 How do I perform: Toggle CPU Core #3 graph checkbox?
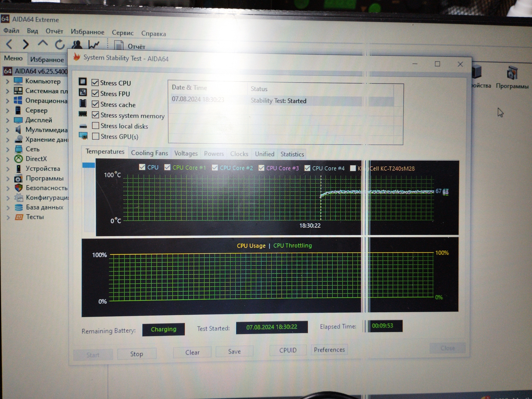(x=261, y=168)
